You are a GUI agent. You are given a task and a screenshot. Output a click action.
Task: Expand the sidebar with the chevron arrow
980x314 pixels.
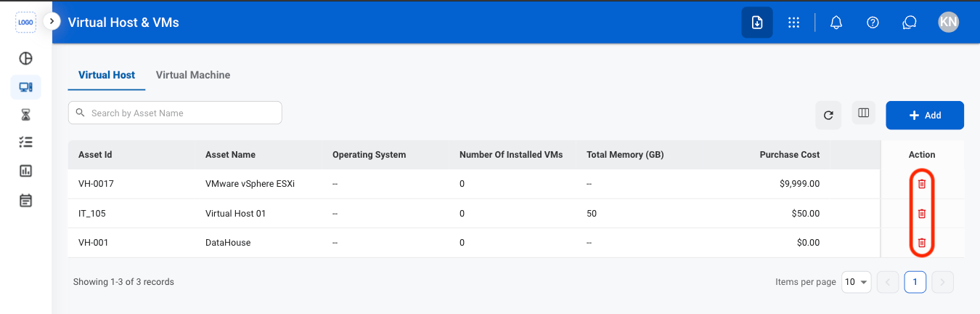click(52, 22)
